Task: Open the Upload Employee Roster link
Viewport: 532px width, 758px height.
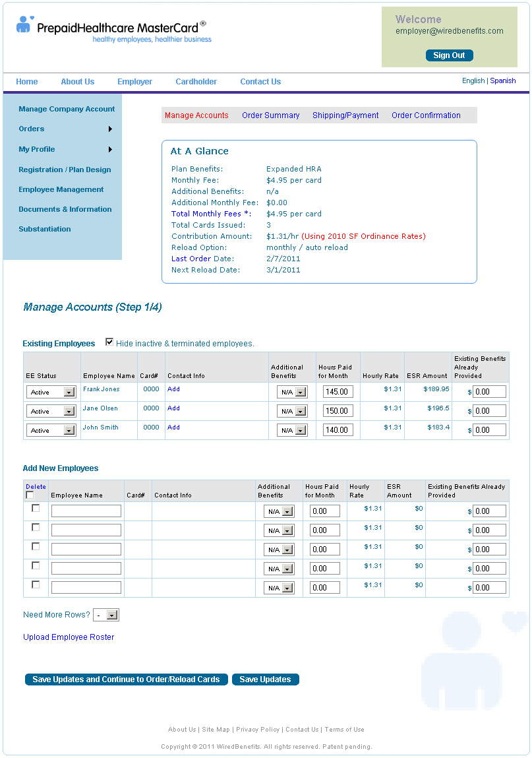Action: pyautogui.click(x=69, y=637)
